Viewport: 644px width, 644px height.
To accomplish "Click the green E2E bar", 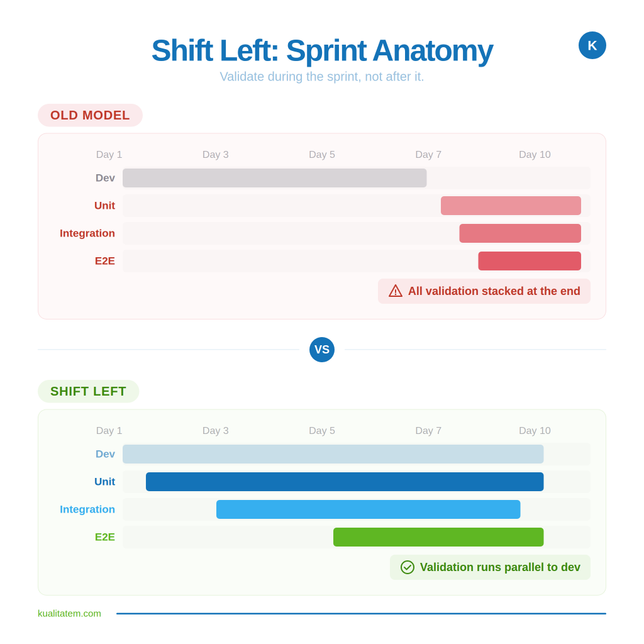I will click(438, 537).
